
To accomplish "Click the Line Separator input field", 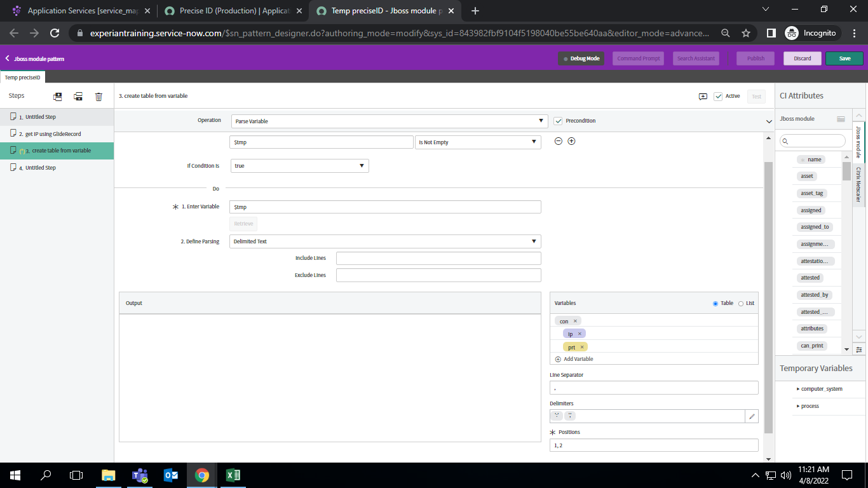I will (654, 388).
